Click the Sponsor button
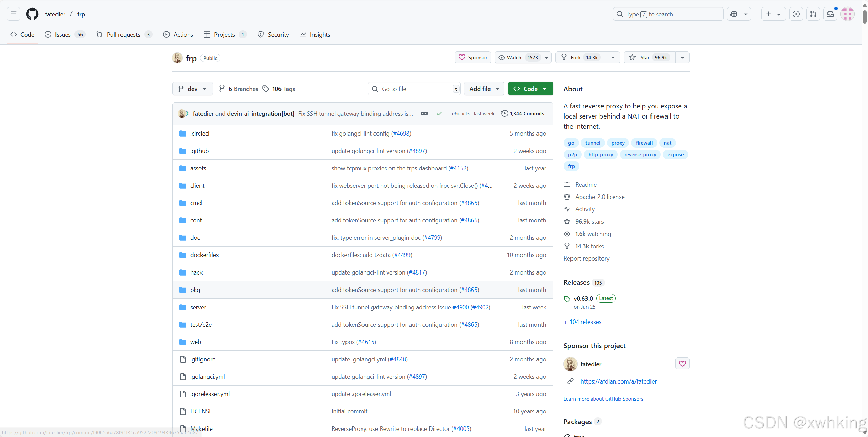 pyautogui.click(x=473, y=57)
